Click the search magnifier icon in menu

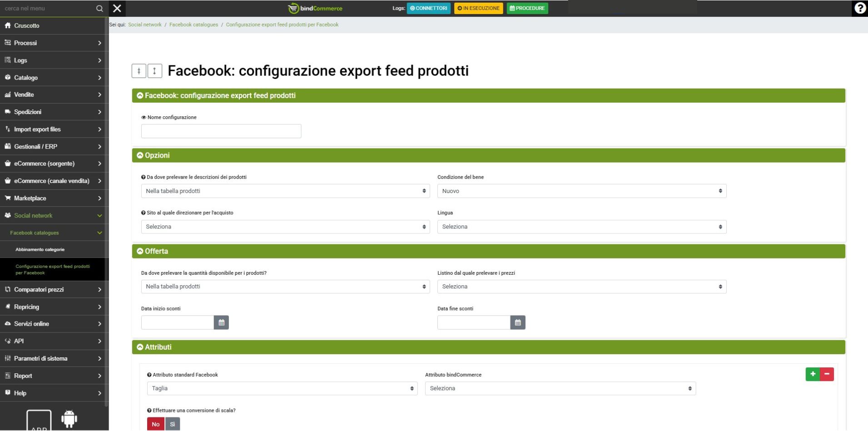pyautogui.click(x=99, y=8)
